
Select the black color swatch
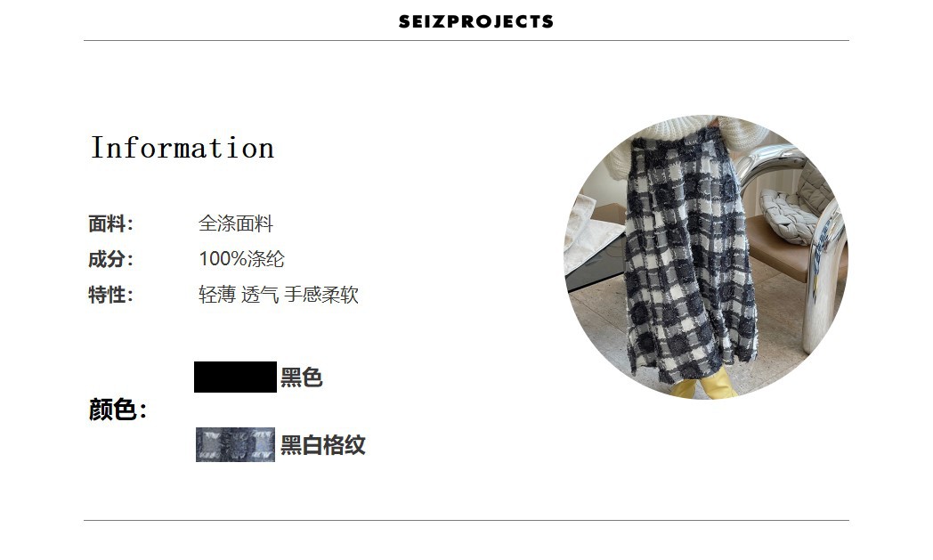[235, 377]
